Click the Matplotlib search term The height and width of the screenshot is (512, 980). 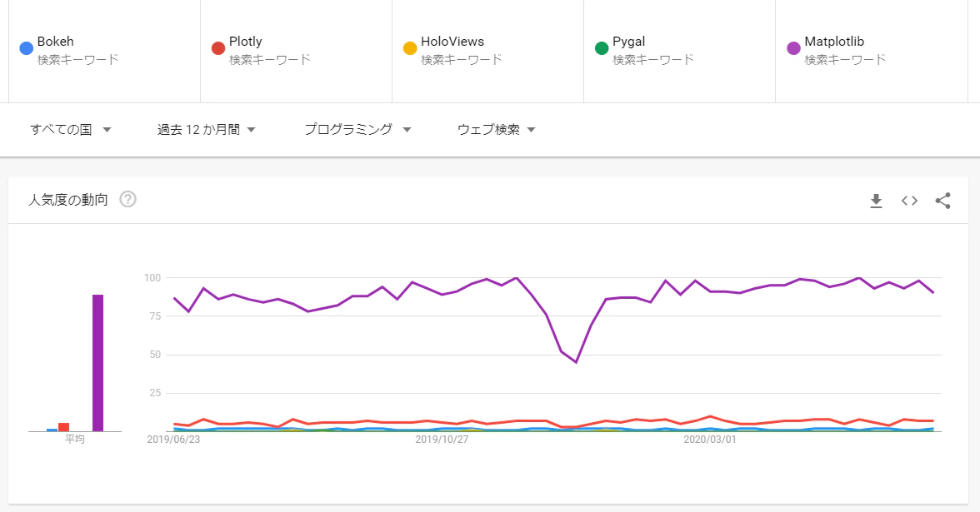[x=834, y=42]
